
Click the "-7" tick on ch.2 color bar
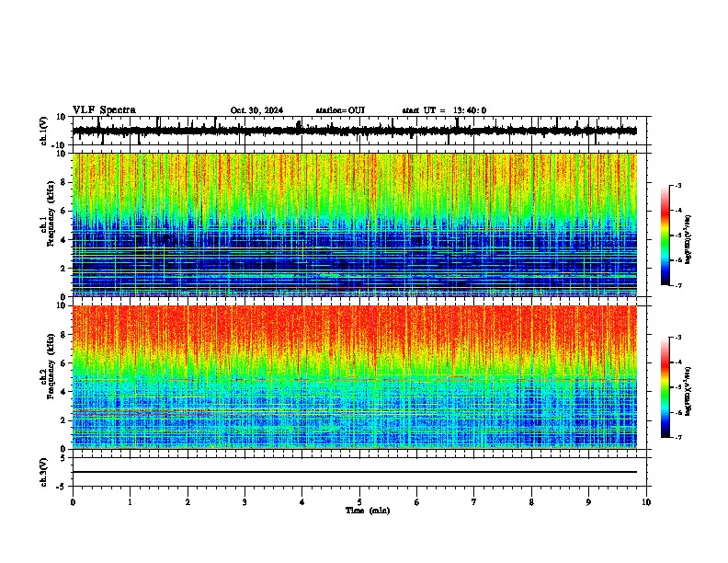coord(678,438)
